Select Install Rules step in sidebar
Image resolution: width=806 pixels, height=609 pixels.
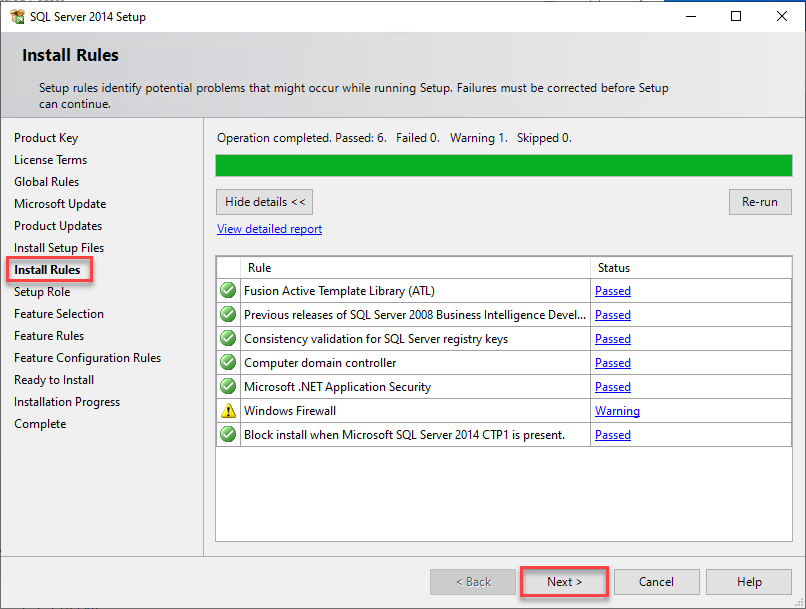[x=47, y=270]
